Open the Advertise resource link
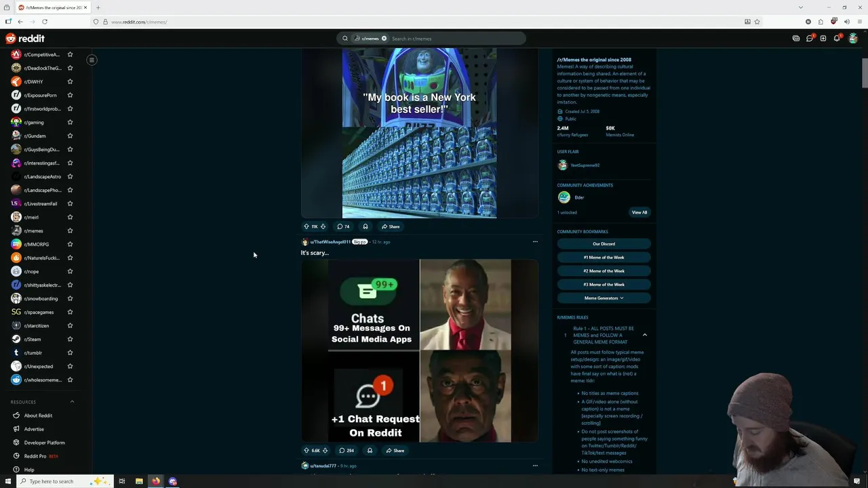 (x=34, y=429)
